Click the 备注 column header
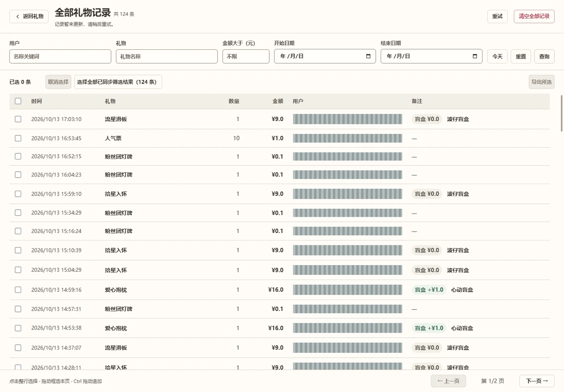564x392 pixels. pyautogui.click(x=417, y=101)
